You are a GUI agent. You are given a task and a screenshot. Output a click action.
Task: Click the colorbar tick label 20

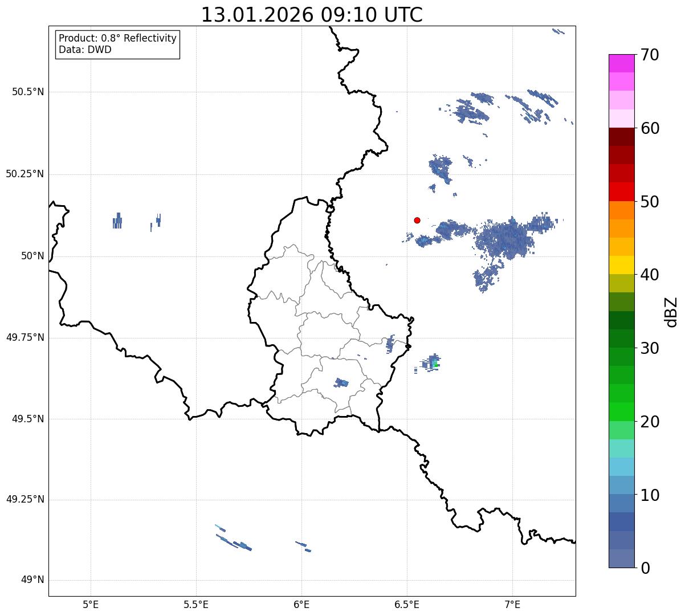click(x=650, y=422)
